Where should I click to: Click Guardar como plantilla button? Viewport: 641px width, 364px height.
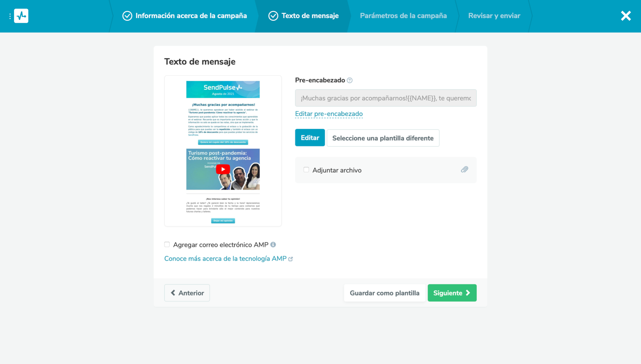coord(384,293)
